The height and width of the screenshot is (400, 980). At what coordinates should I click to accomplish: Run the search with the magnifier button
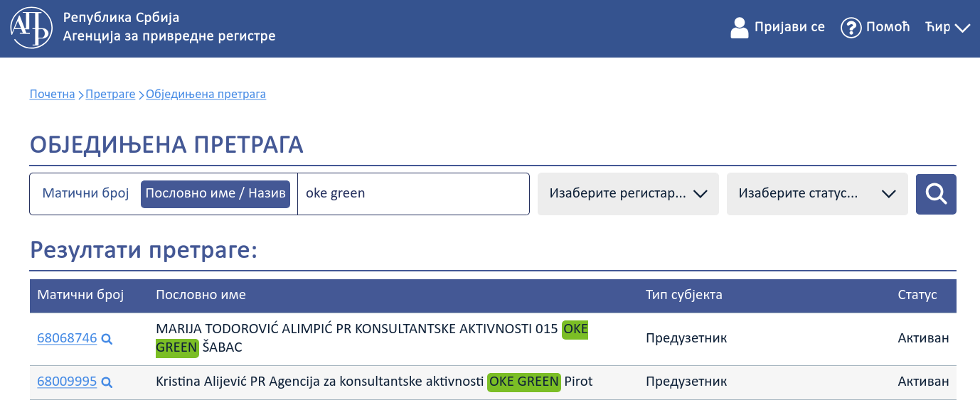click(x=936, y=194)
